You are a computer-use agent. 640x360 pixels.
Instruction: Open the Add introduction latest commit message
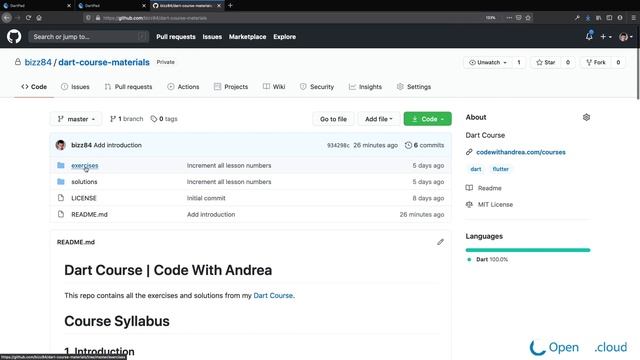(118, 145)
